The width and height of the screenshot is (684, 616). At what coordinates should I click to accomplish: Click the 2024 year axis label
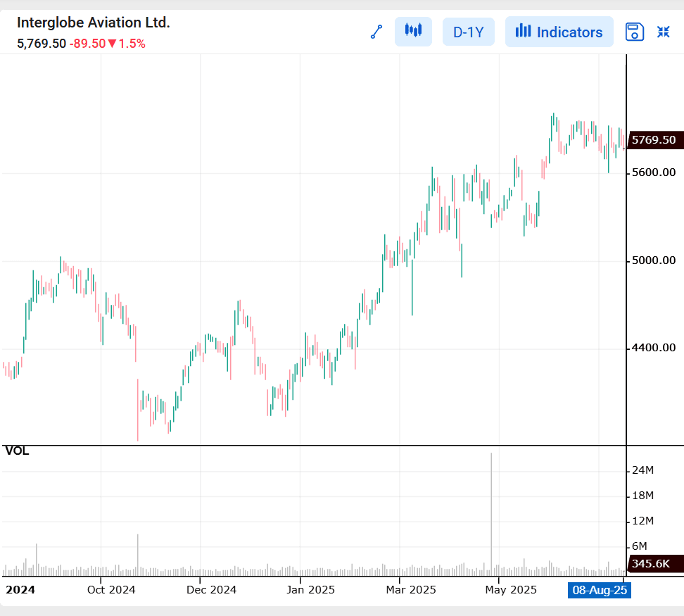[20, 590]
